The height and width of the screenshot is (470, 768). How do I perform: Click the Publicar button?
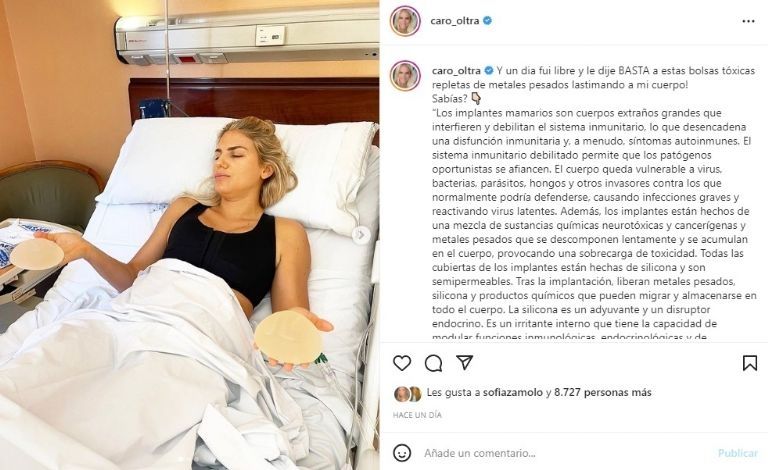[x=738, y=453]
